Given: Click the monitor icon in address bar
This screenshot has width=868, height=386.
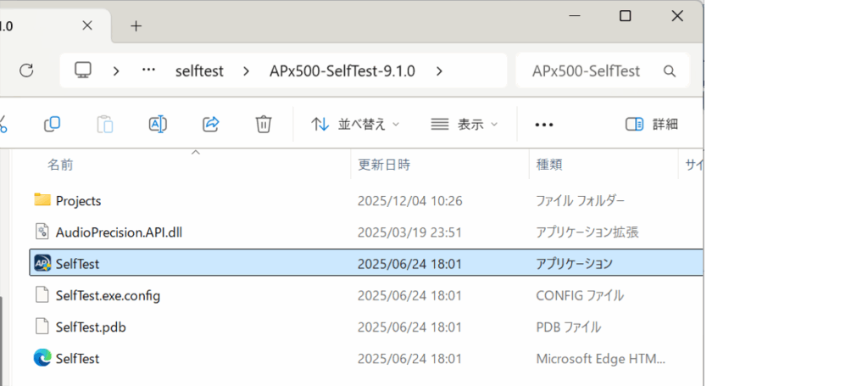Looking at the screenshot, I should pos(83,70).
